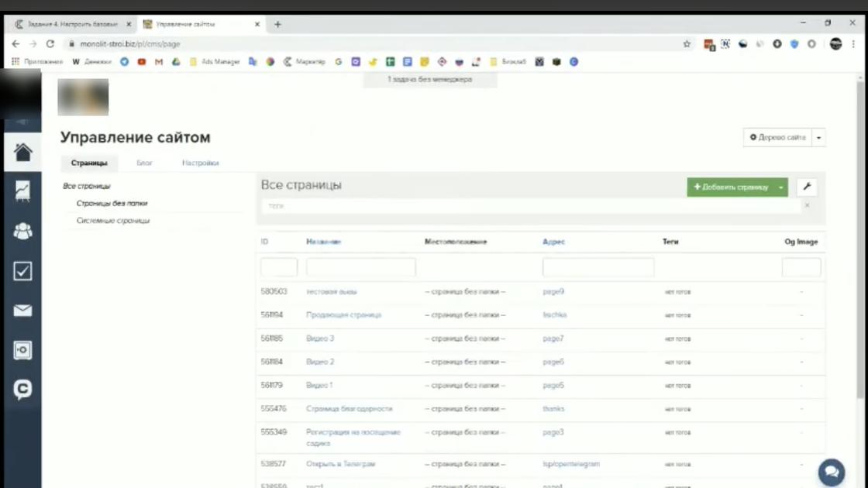This screenshot has width=868, height=488.
Task: Open the YouTube bookmark icon
Action: pyautogui.click(x=142, y=62)
